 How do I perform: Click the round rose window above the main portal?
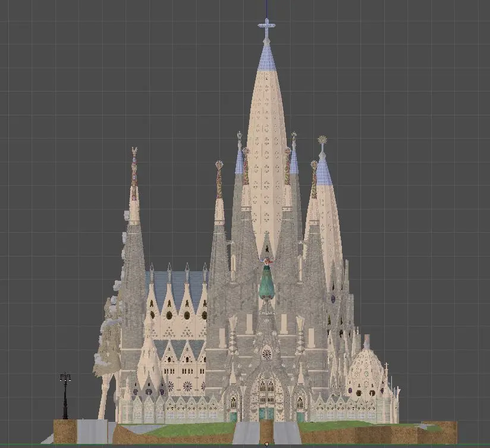[266, 354]
